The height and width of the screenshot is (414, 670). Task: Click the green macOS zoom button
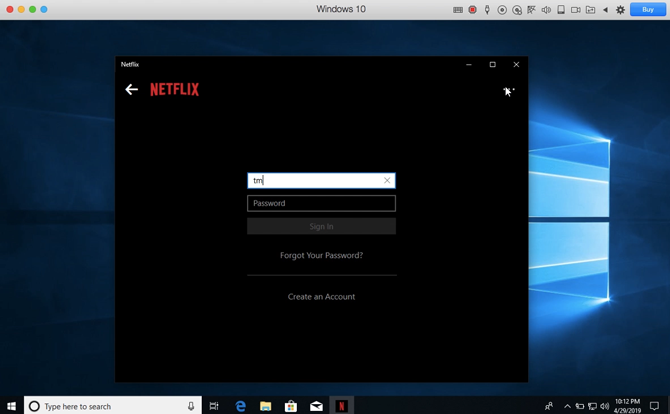(x=32, y=9)
